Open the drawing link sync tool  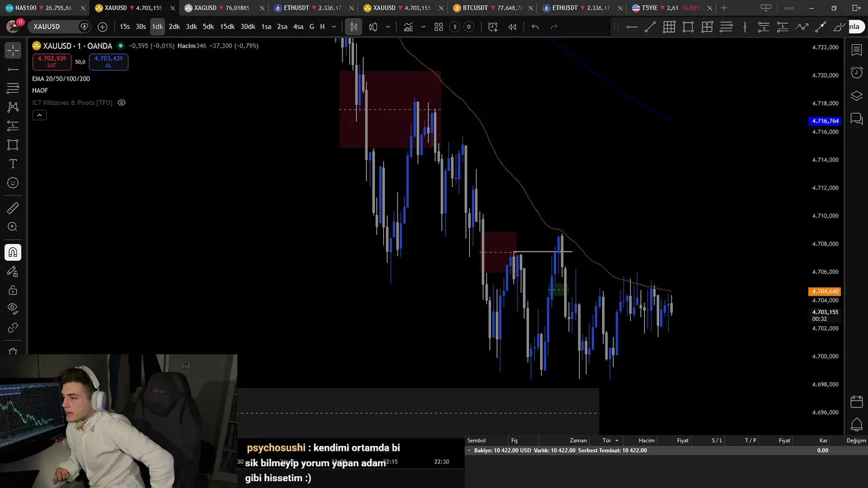13,328
